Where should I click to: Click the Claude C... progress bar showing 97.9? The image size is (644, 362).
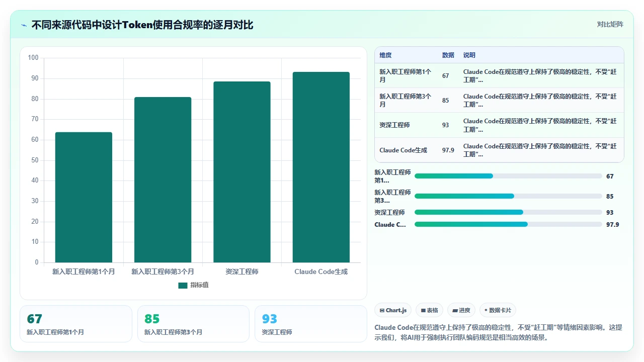pyautogui.click(x=508, y=224)
